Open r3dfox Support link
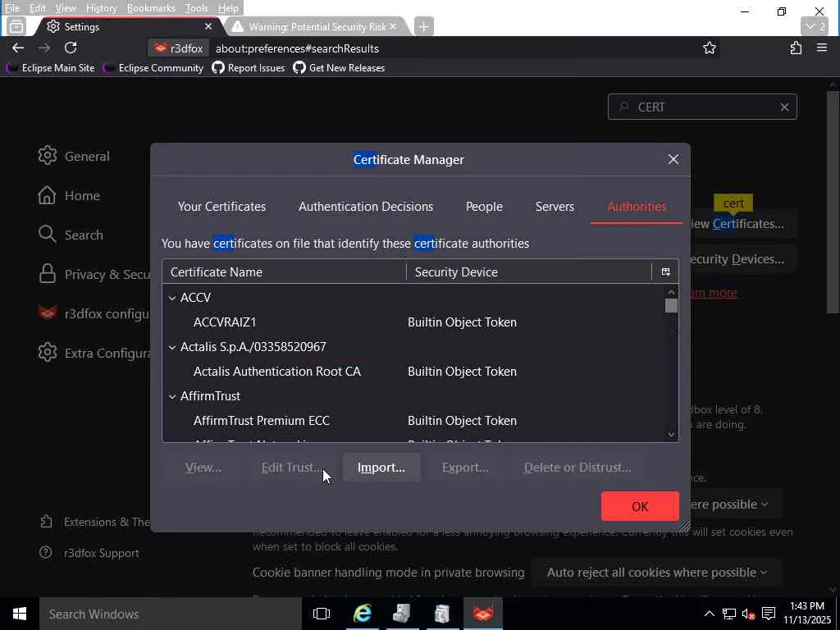Image resolution: width=840 pixels, height=630 pixels. click(x=89, y=553)
